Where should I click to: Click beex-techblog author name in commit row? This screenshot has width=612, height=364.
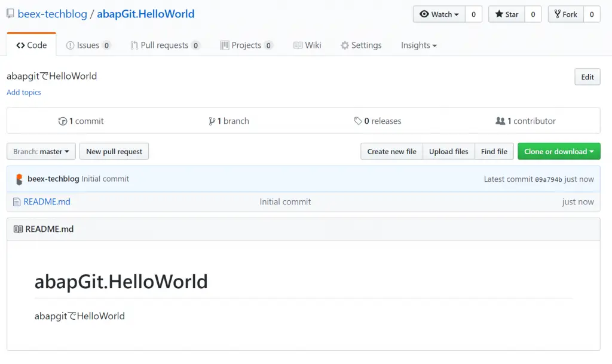click(x=53, y=179)
